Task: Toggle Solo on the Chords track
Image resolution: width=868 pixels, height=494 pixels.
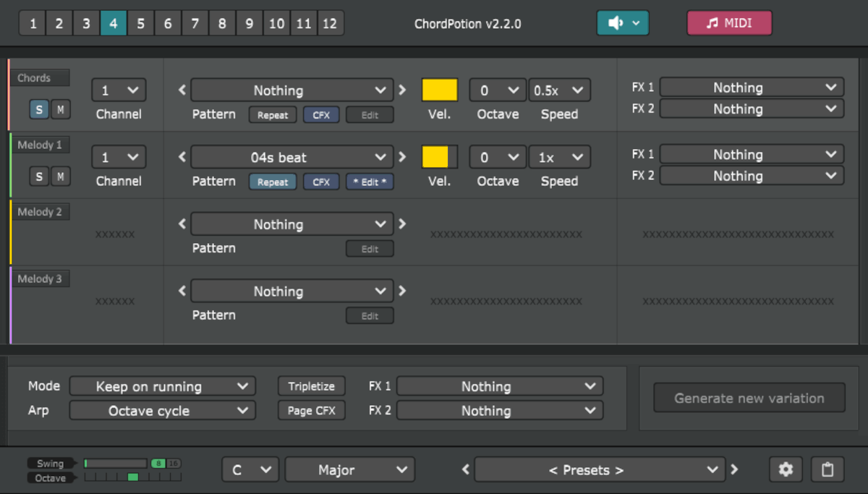Action: click(39, 109)
